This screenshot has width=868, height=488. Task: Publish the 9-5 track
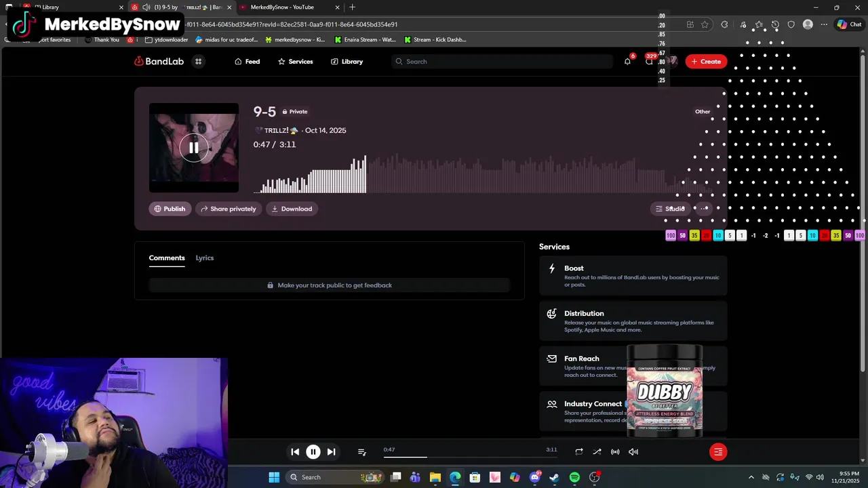(x=170, y=209)
